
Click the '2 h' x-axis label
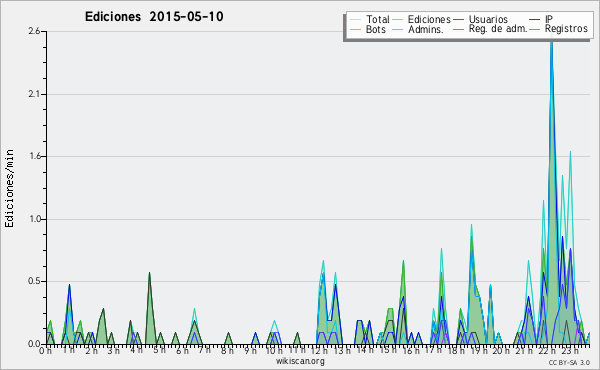pyautogui.click(x=91, y=350)
